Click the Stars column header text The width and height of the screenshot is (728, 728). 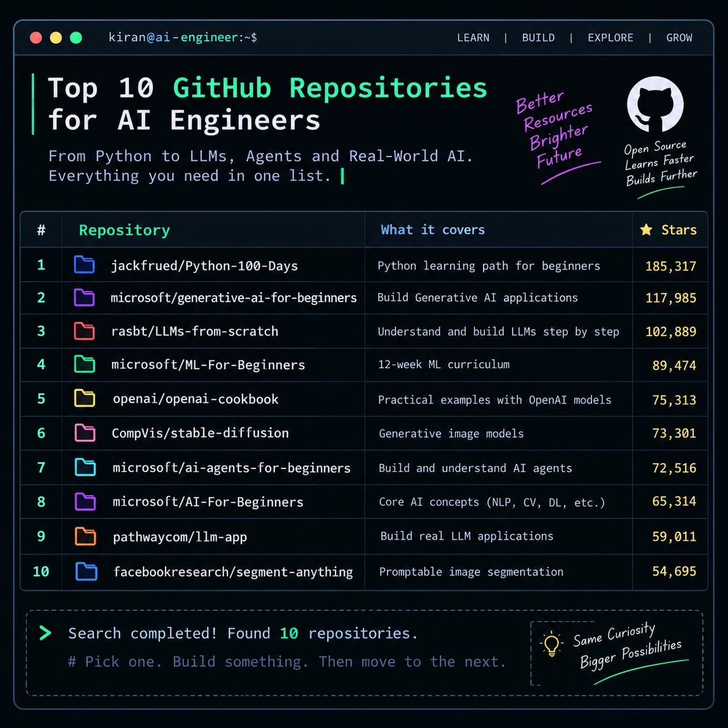(679, 230)
